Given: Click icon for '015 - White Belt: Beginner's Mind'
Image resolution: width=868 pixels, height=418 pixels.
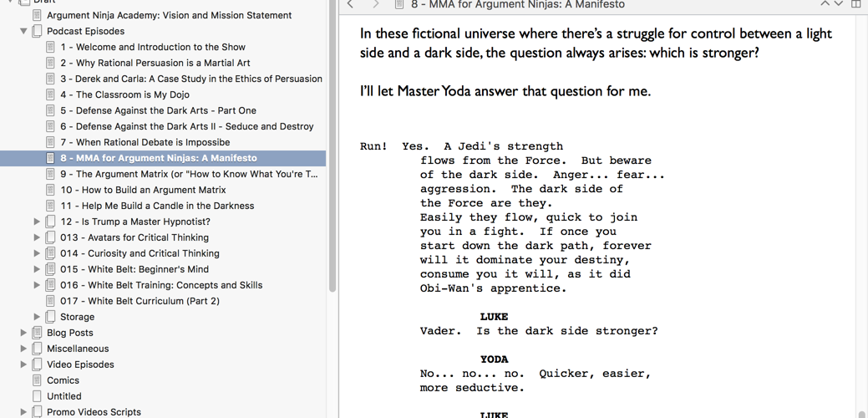Looking at the screenshot, I should [51, 270].
